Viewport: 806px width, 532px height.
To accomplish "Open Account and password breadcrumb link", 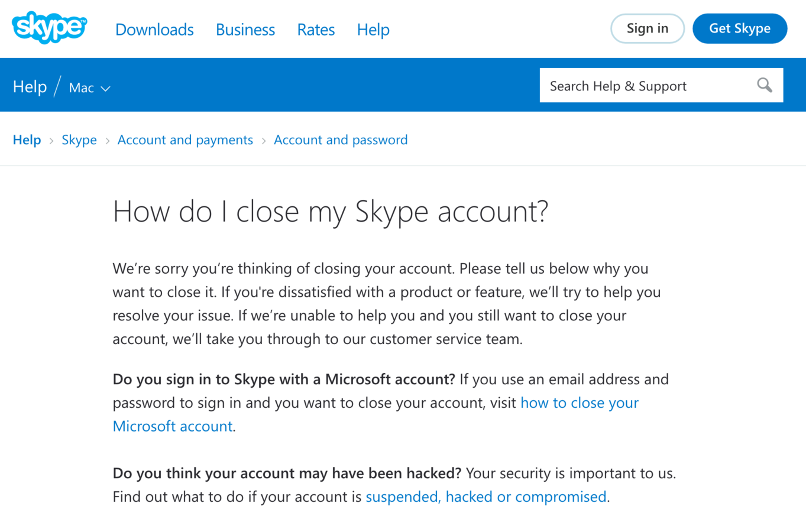I will tap(341, 140).
